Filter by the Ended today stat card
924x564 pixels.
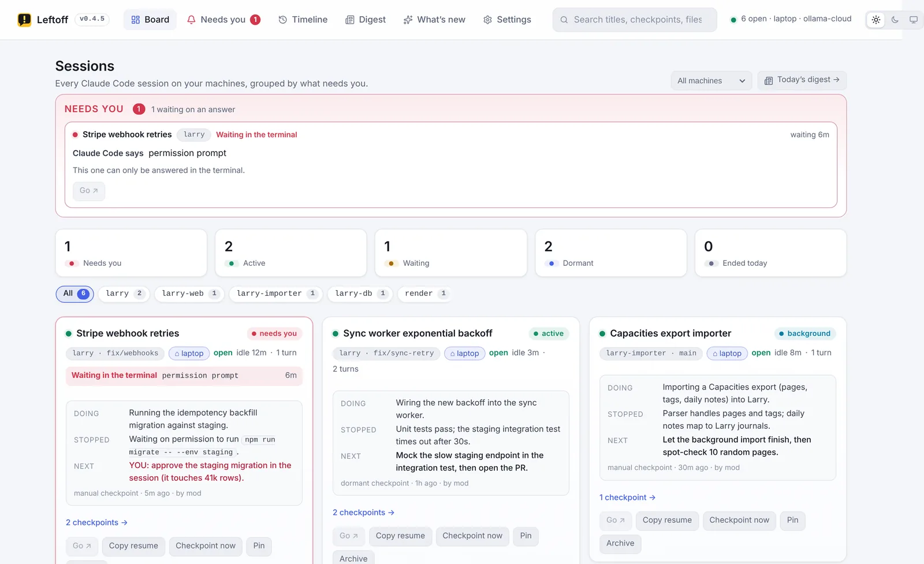point(771,253)
